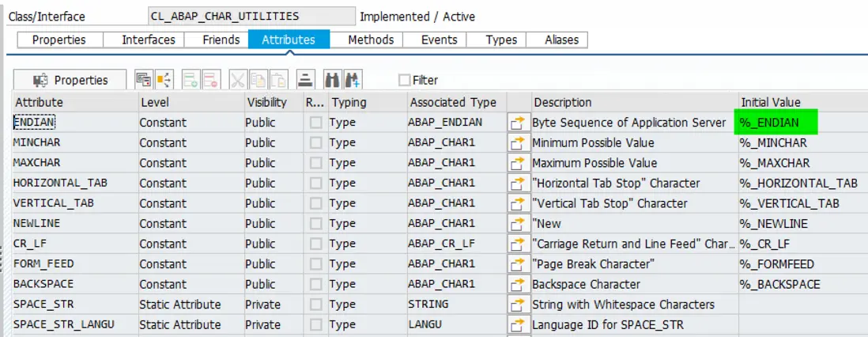Screen dimensions: 868x337
Task: Click the CL_ABAP_CHAR_UTILITIES class name field
Action: (x=251, y=16)
